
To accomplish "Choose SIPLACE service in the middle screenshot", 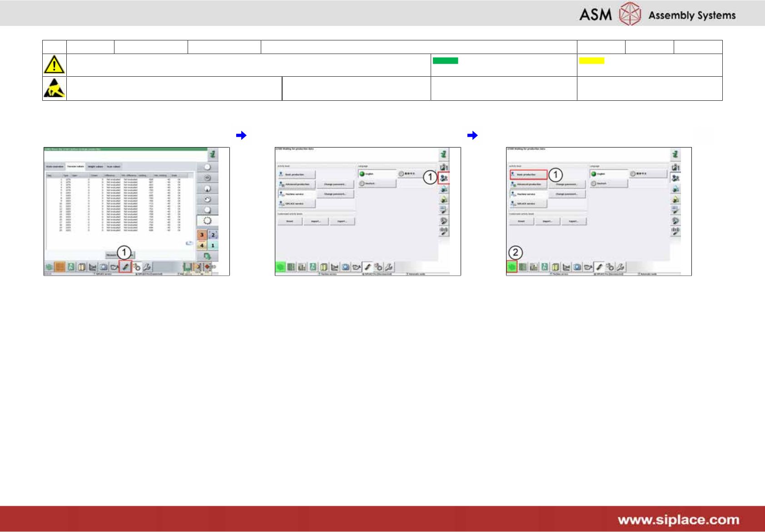I will [297, 204].
